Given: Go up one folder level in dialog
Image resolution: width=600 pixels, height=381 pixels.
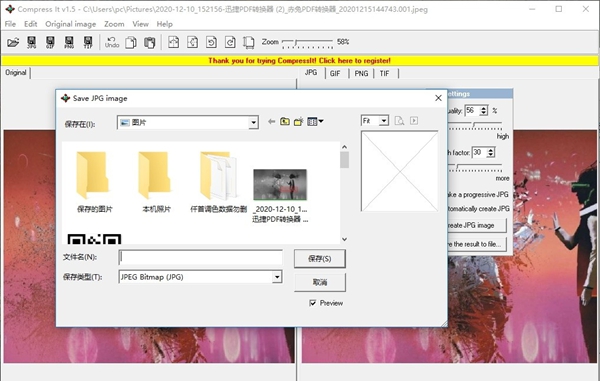Looking at the screenshot, I should tap(285, 122).
